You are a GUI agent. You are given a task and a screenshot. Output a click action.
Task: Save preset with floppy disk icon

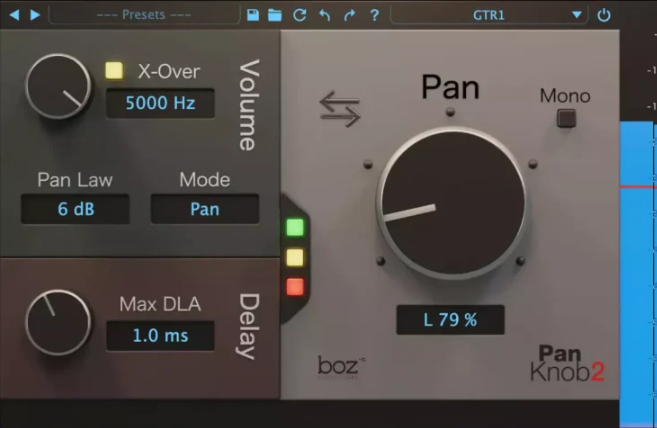tap(253, 15)
